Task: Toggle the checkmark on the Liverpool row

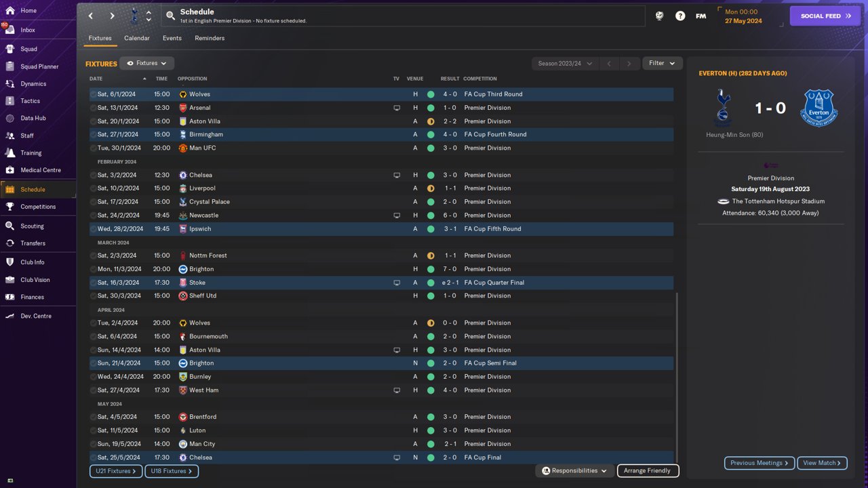Action: click(x=93, y=188)
